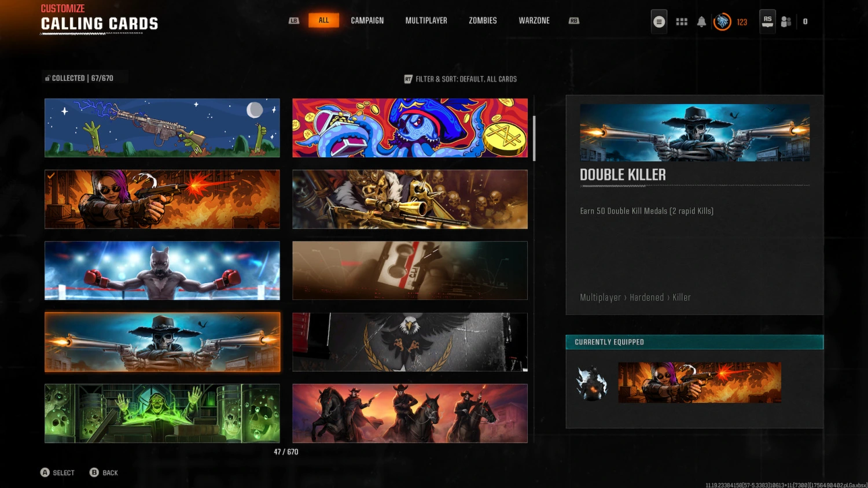Image resolution: width=868 pixels, height=488 pixels.
Task: Click the Multiplayer › Hardened › Killer breadcrumb
Action: pos(635,297)
